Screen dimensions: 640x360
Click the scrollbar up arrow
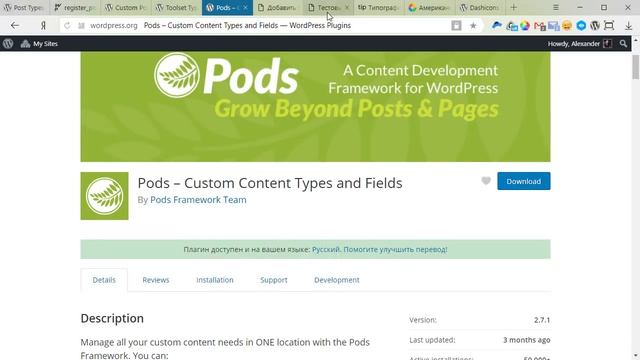pos(636,40)
